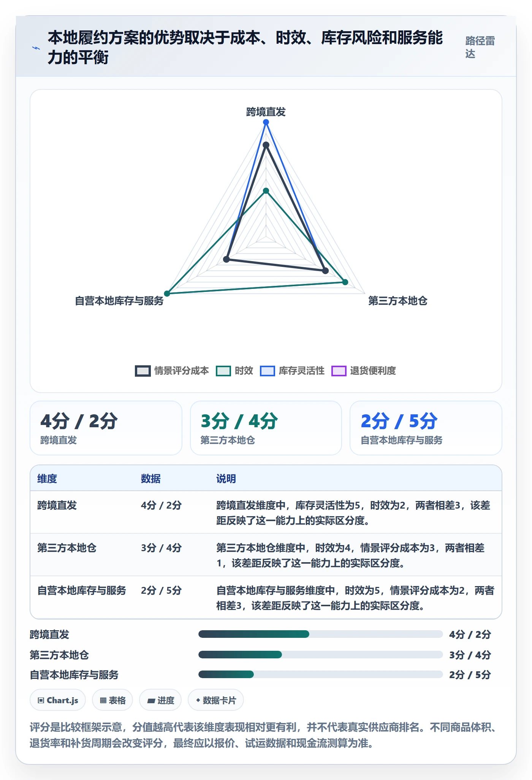Screen dimensions: 532x780
Task: Click the lightning icon beside the title
Action: click(36, 48)
